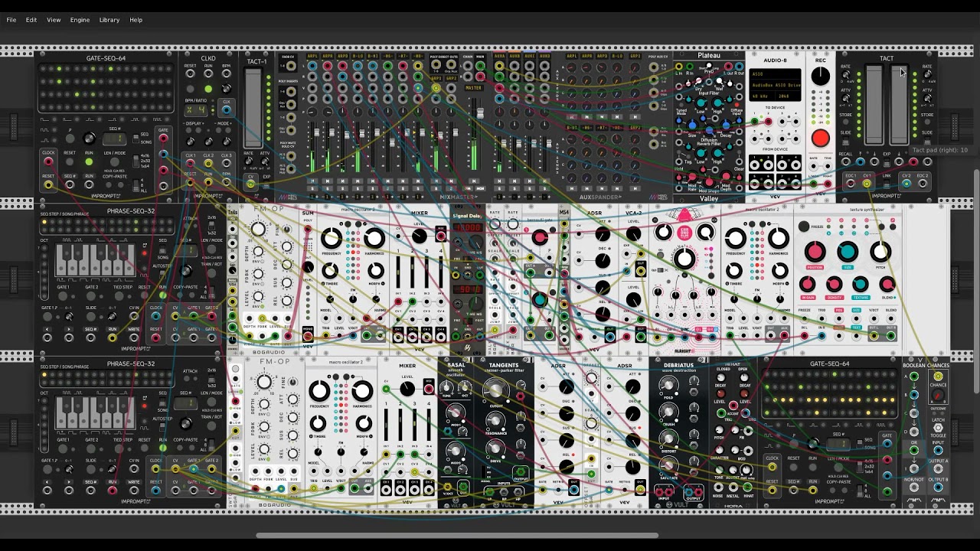Click the Size knob on Plateau
This screenshot has height=551, width=980.
point(692,125)
